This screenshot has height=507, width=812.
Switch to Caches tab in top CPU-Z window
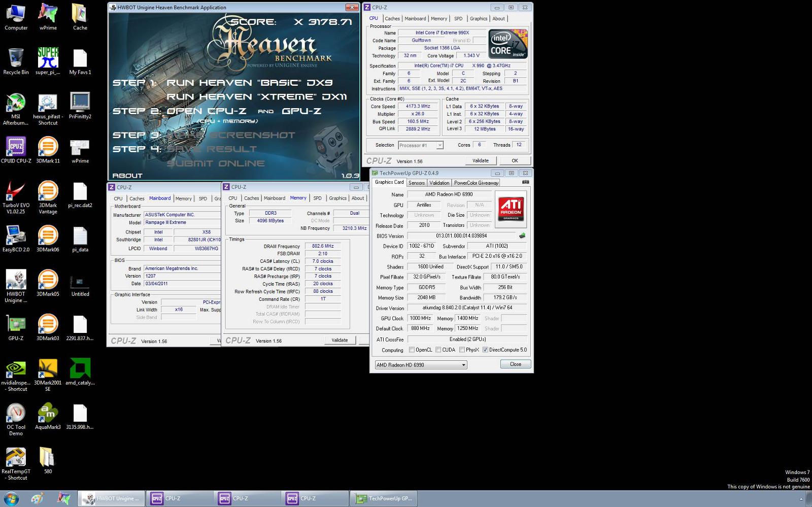[392, 19]
